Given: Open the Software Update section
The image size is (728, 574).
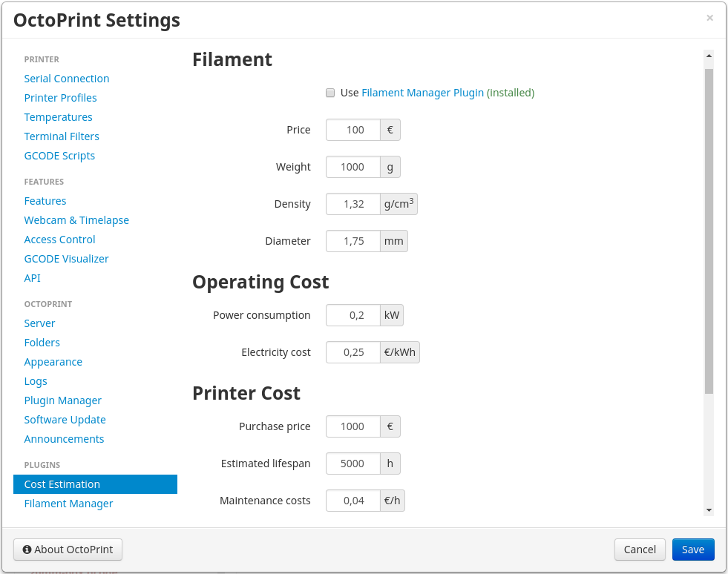Looking at the screenshot, I should (x=65, y=420).
